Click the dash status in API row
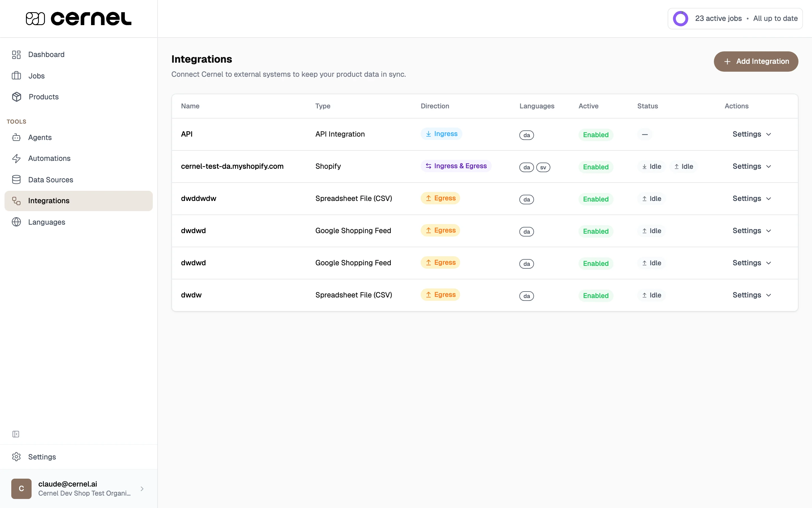 [645, 134]
